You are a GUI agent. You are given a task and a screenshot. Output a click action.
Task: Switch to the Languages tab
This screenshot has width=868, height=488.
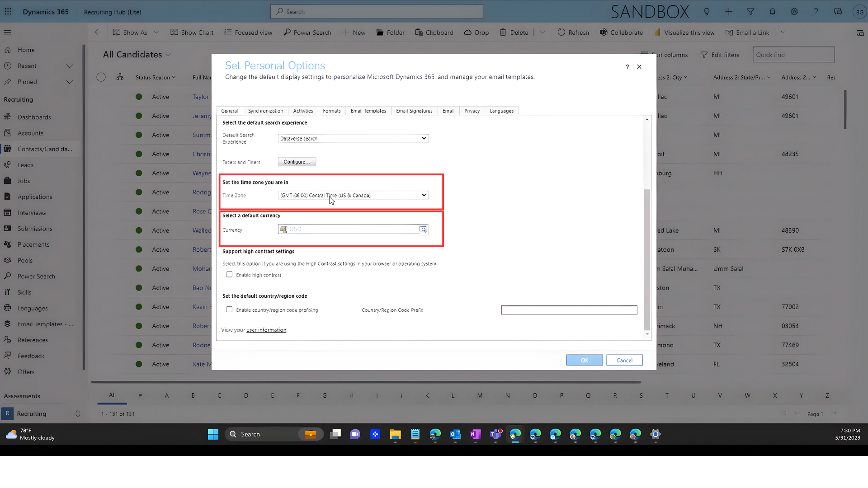501,111
